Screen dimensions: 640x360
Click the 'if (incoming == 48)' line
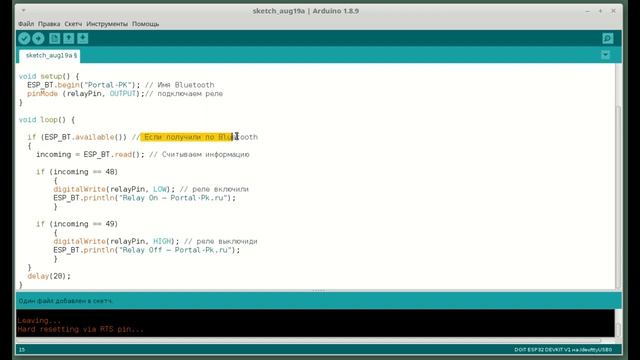tap(77, 172)
